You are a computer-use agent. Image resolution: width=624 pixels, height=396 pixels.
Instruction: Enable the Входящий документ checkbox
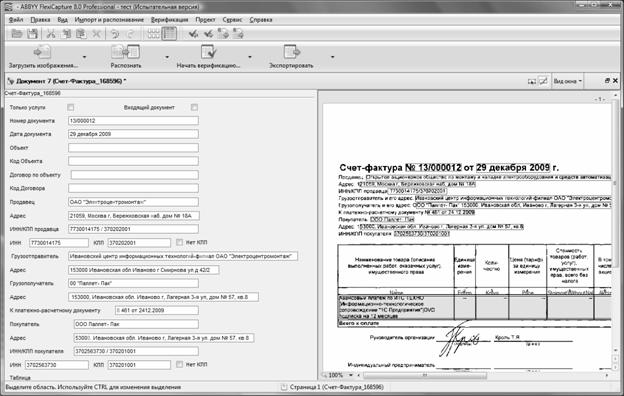194,107
